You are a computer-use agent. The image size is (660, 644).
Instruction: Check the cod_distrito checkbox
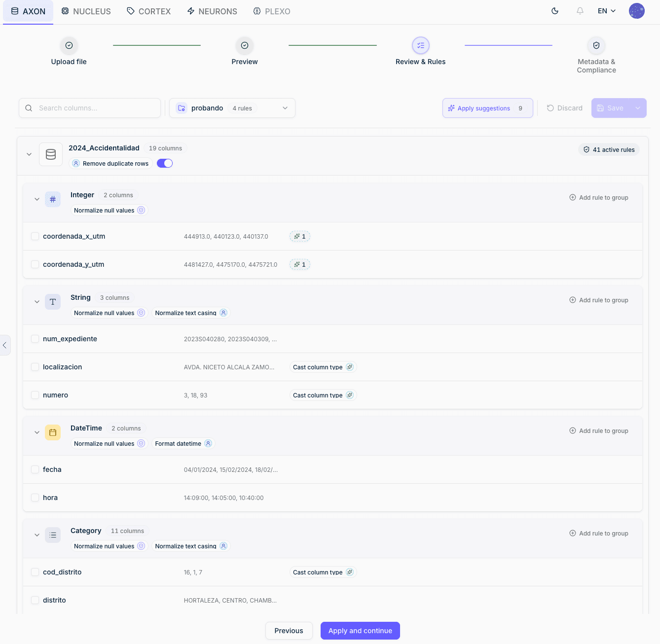(35, 572)
